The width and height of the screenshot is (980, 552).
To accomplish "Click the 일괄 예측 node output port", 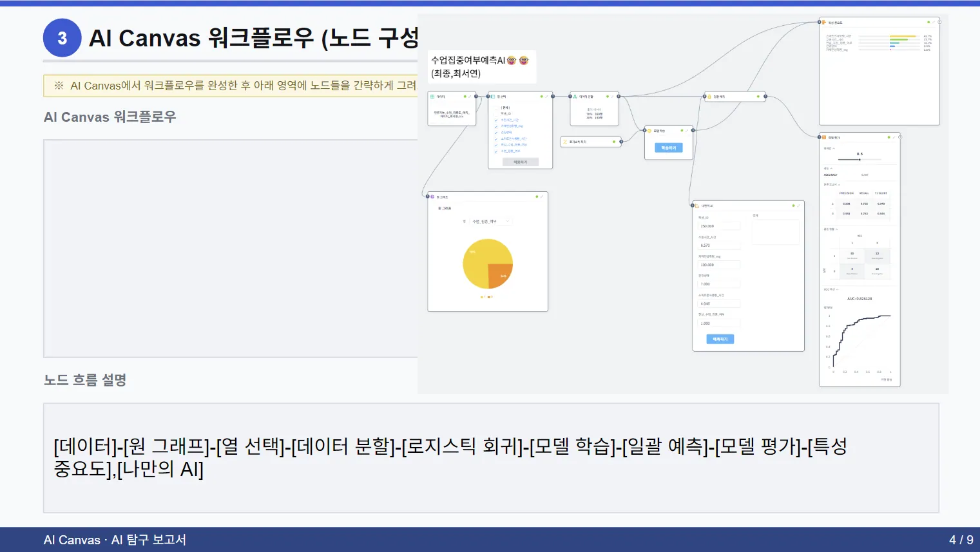I will pyautogui.click(x=765, y=97).
